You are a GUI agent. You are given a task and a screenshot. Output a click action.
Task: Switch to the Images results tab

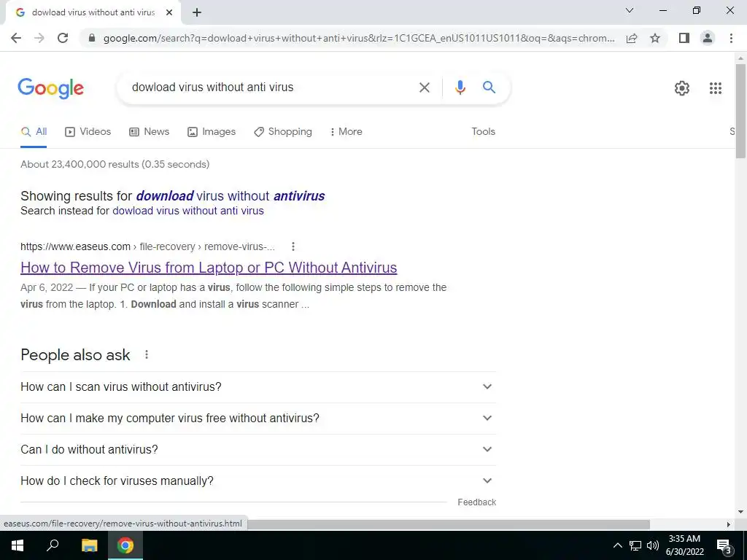(x=212, y=132)
